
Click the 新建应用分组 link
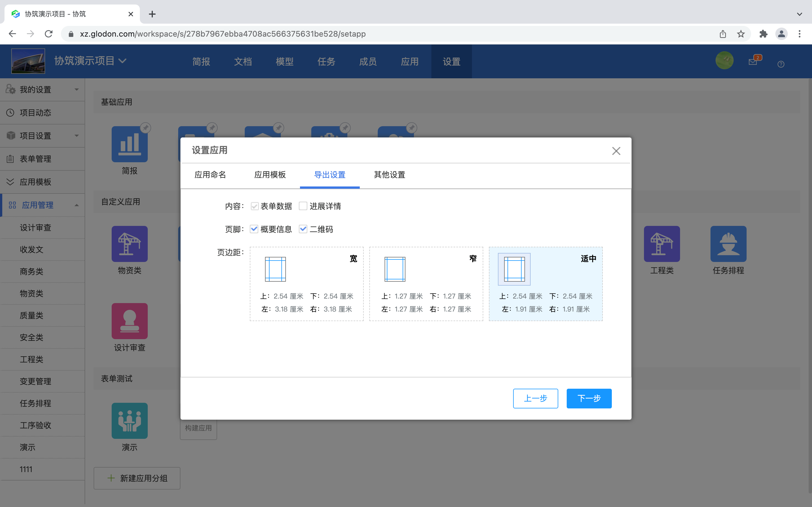pyautogui.click(x=136, y=478)
